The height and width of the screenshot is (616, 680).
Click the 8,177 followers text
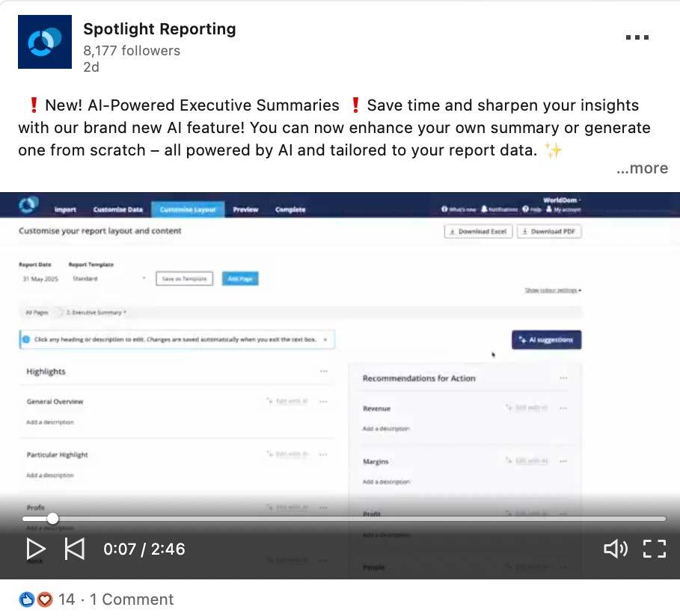coord(132,51)
